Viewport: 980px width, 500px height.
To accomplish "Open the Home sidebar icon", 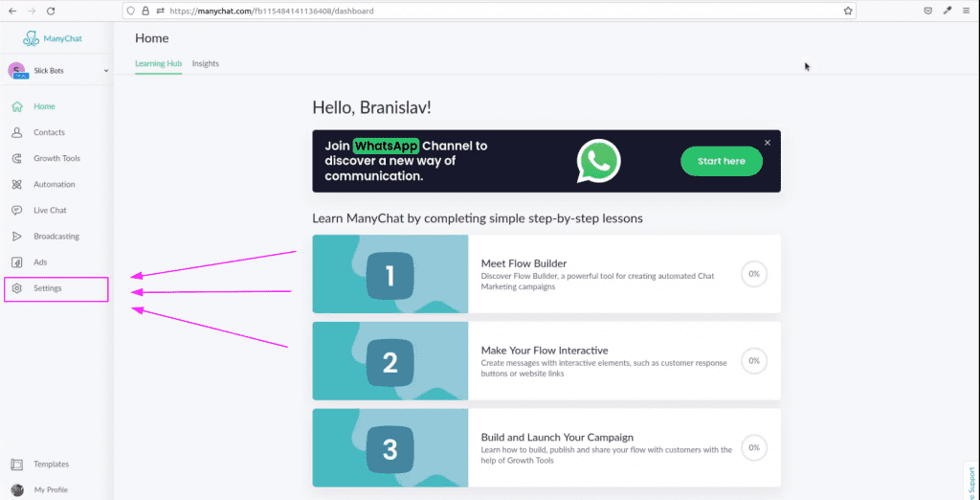I will [x=17, y=106].
